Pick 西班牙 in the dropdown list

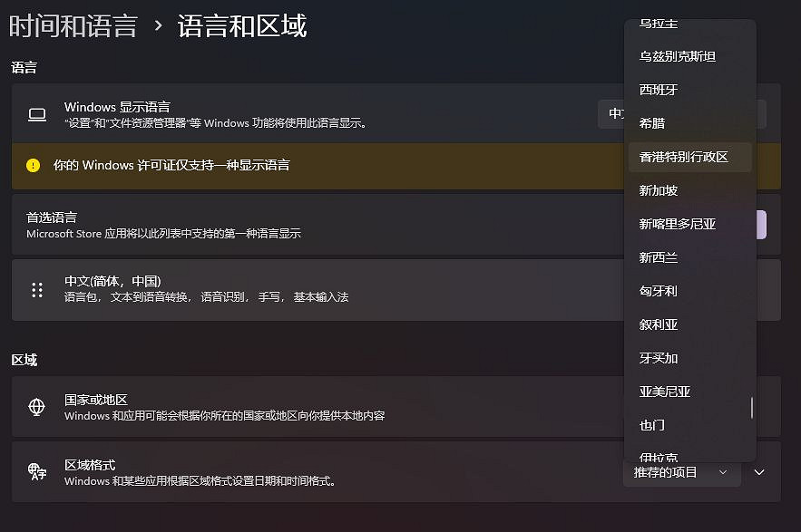[x=659, y=90]
